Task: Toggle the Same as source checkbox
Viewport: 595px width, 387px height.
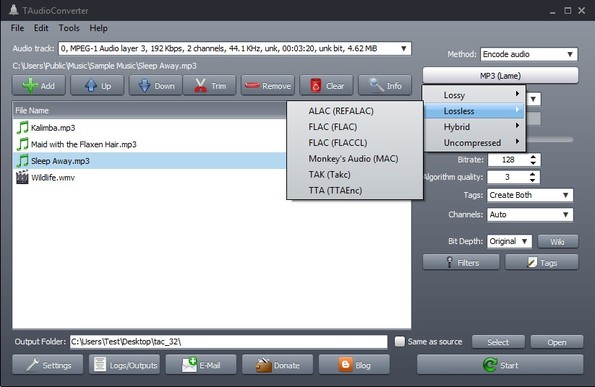Action: point(400,342)
